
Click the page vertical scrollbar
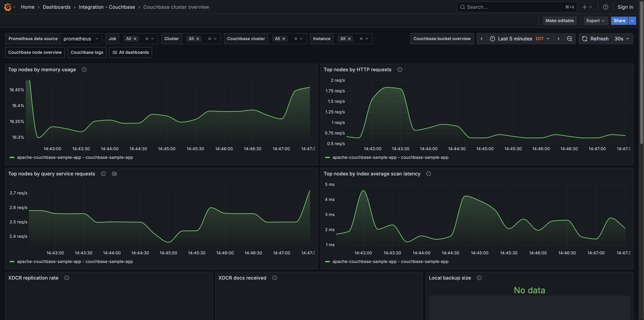[x=642, y=72]
